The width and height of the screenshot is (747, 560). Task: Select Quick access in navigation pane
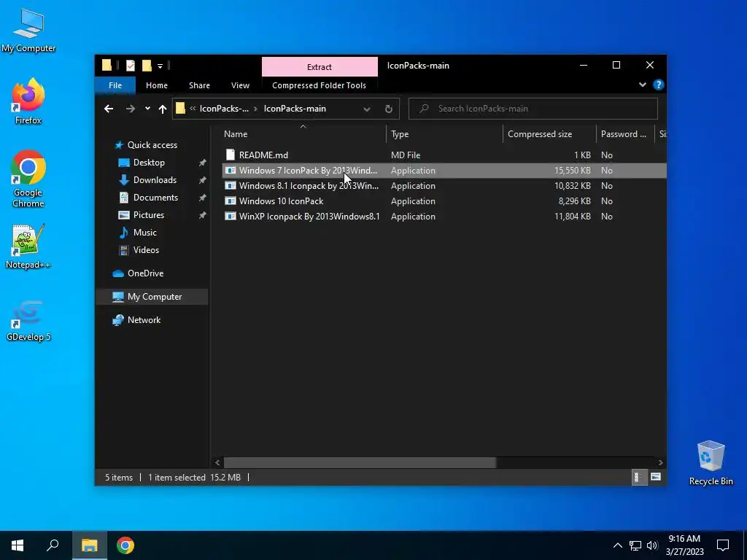[152, 145]
